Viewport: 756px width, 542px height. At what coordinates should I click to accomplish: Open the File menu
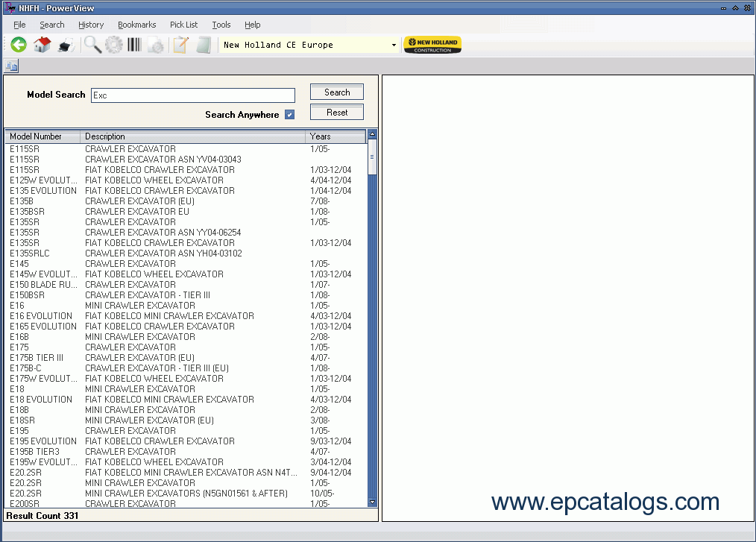[19, 25]
